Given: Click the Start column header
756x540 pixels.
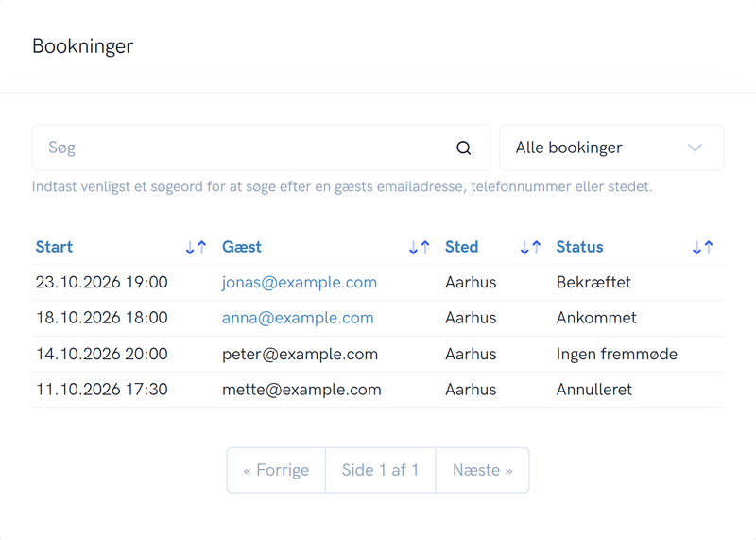Looking at the screenshot, I should [x=54, y=247].
